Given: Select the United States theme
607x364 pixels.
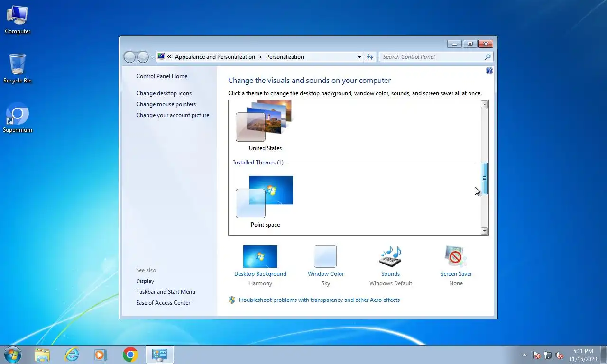Looking at the screenshot, I should click(x=265, y=125).
